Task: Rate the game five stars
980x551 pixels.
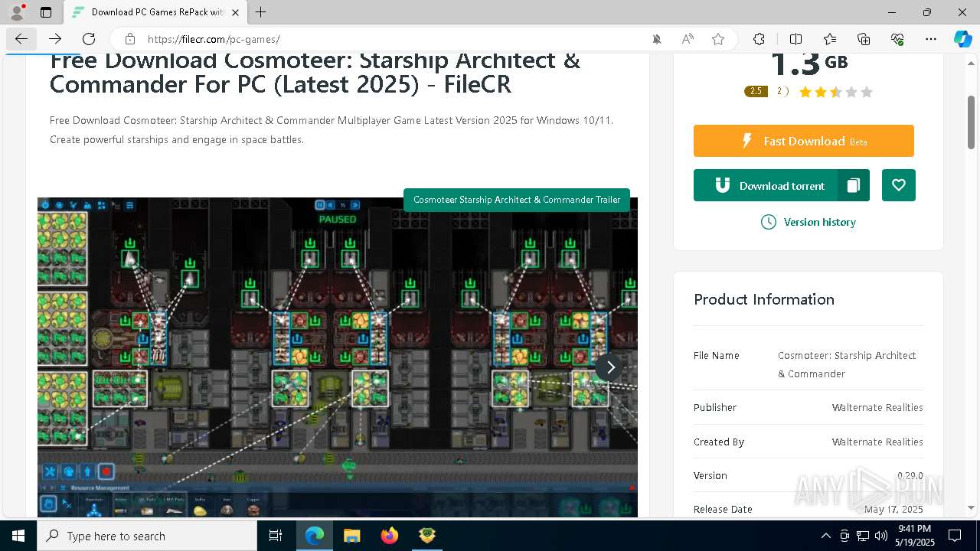Action: coord(867,92)
